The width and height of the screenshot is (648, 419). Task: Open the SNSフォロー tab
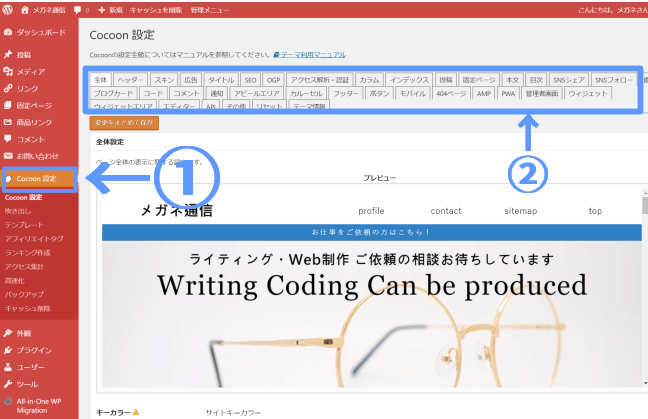[x=614, y=80]
